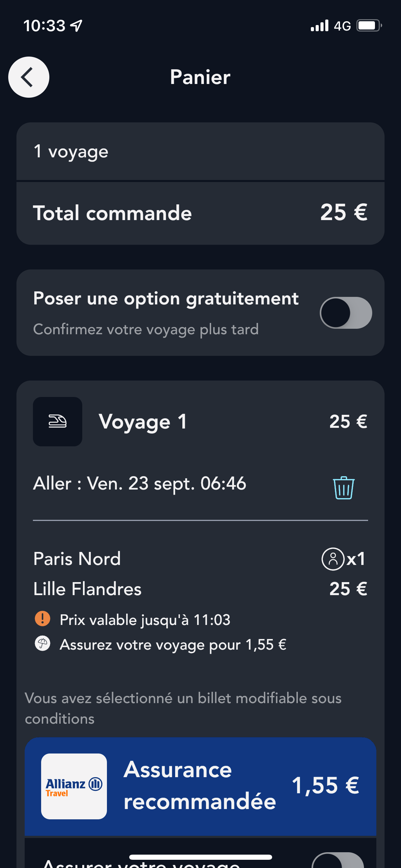This screenshot has height=868, width=401.
Task: Select the Lille Flandres destination label
Action: pos(87,589)
